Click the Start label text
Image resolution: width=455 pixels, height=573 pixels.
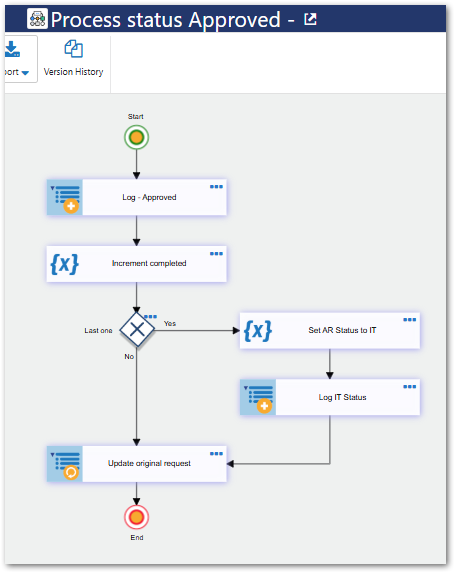pos(136,117)
